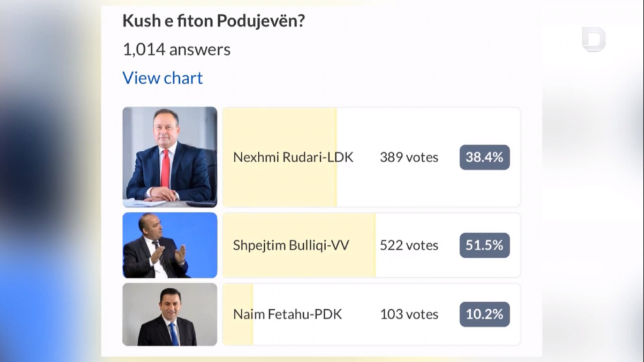644x362 pixels.
Task: Open the View chart link
Action: 162,78
